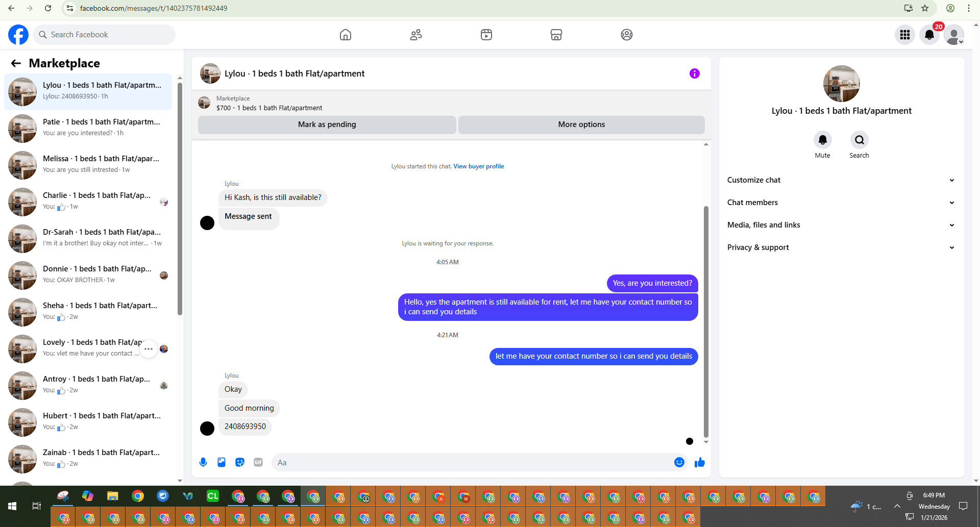Image resolution: width=980 pixels, height=527 pixels.
Task: Open the Friends icon in top navigation
Action: [x=416, y=35]
